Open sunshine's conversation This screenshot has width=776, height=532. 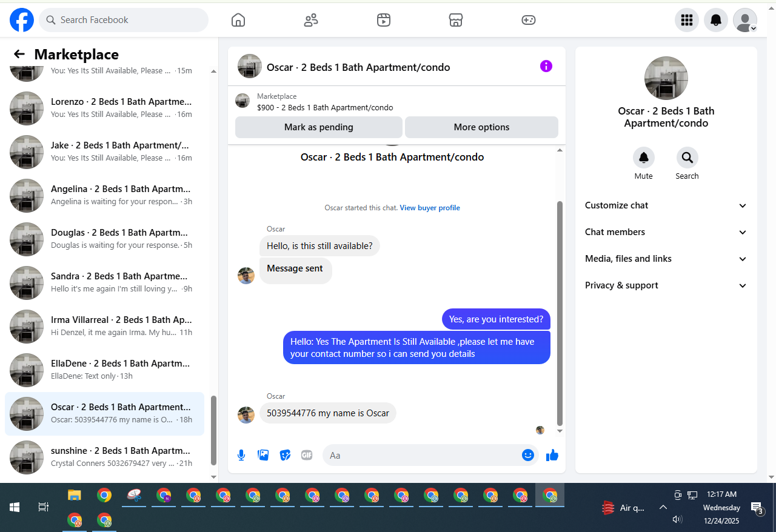(x=104, y=457)
